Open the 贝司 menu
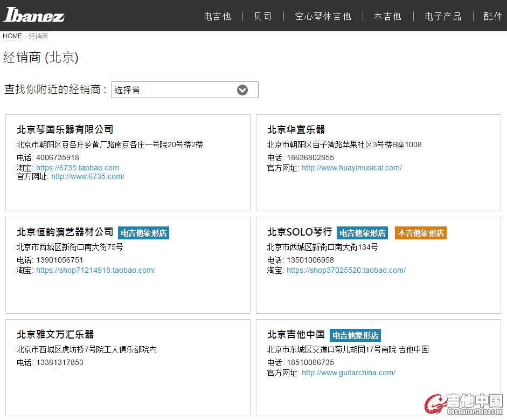This screenshot has height=420, width=507. 263,16
